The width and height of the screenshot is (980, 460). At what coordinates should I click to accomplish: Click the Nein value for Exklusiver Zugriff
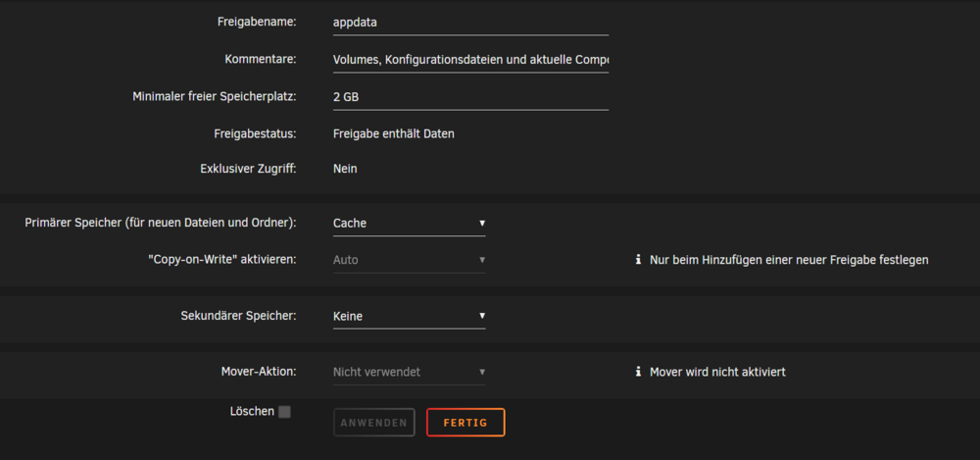click(x=345, y=169)
